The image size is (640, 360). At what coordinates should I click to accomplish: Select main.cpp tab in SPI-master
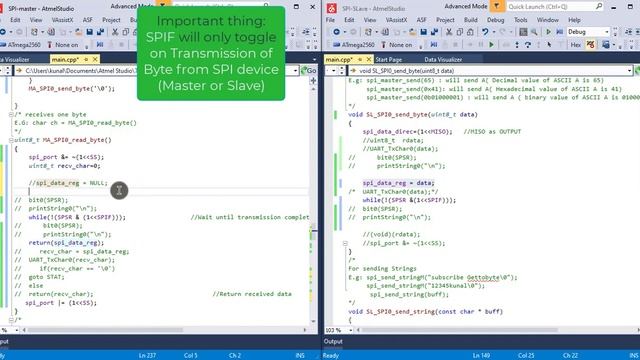65,60
